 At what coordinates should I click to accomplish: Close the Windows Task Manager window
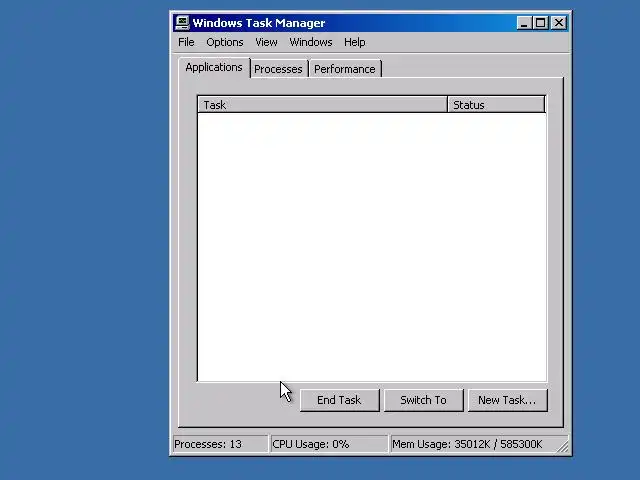559,23
